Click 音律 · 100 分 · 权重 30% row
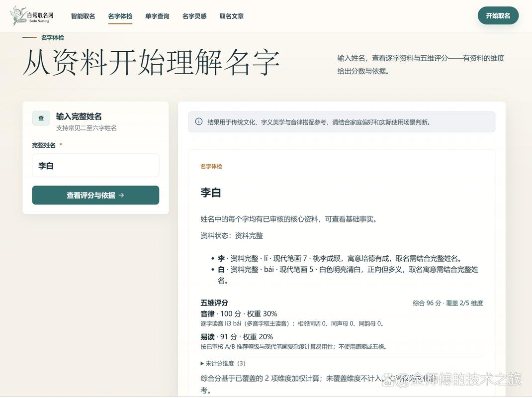This screenshot has width=532, height=398. coord(239,313)
